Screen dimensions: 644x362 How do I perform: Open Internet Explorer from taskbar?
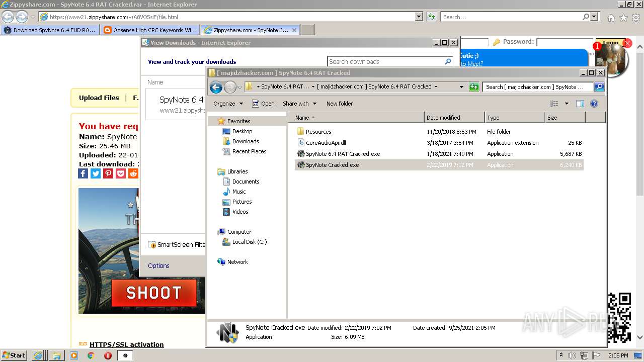pos(38,355)
